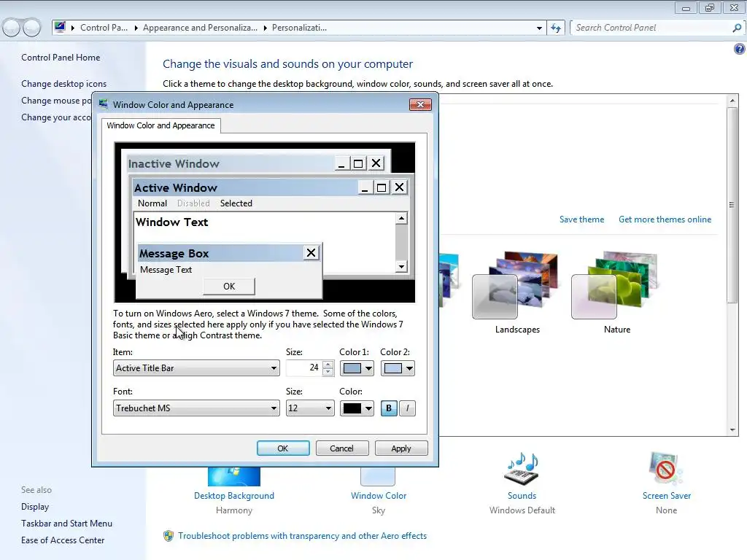Click the Back navigation arrow button
Image resolution: width=747 pixels, height=560 pixels.
click(x=12, y=28)
